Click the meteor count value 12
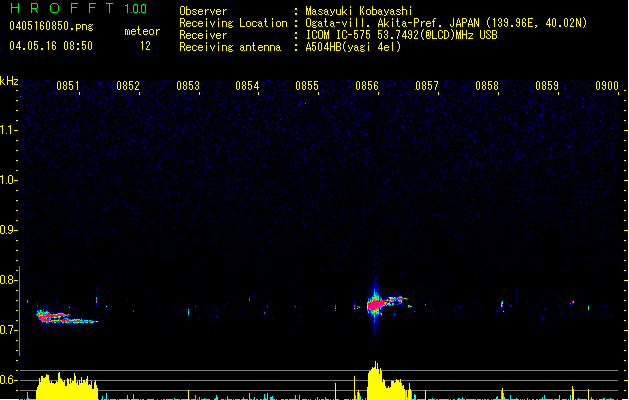 [145, 46]
